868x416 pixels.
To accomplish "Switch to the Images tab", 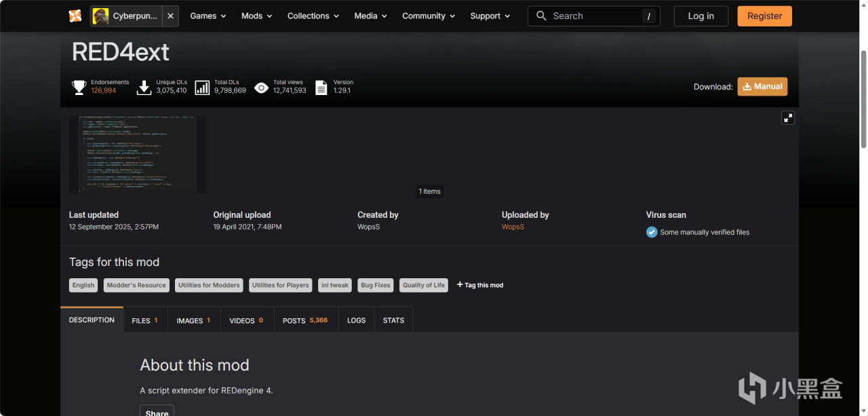I will tap(194, 320).
